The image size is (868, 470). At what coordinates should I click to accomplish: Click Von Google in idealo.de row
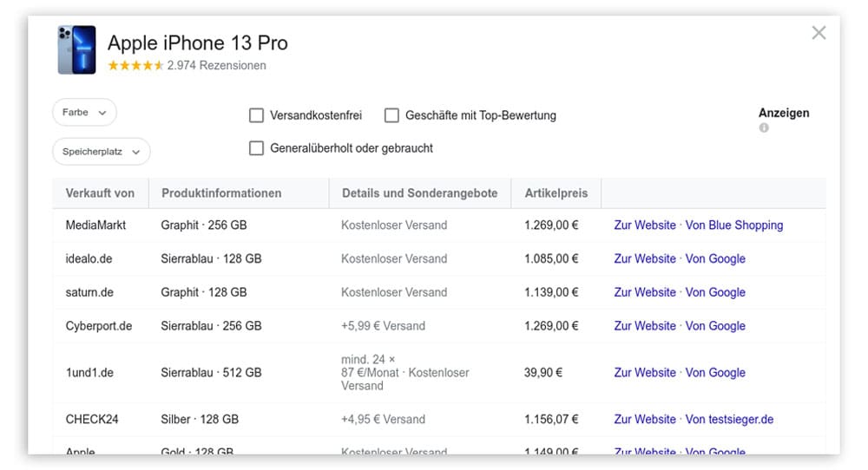[715, 258]
